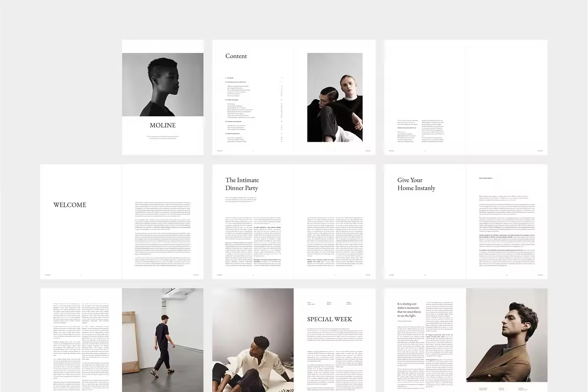Select the cover profile portrait photo
Image resolution: width=588 pixels, height=392 pixels.
tap(163, 84)
